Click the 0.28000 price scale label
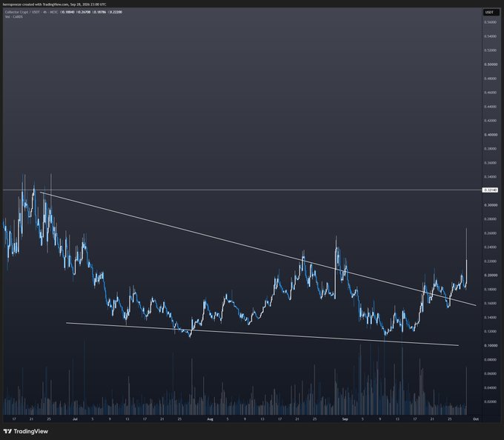Image resolution: width=504 pixels, height=440 pixels. pos(490,219)
